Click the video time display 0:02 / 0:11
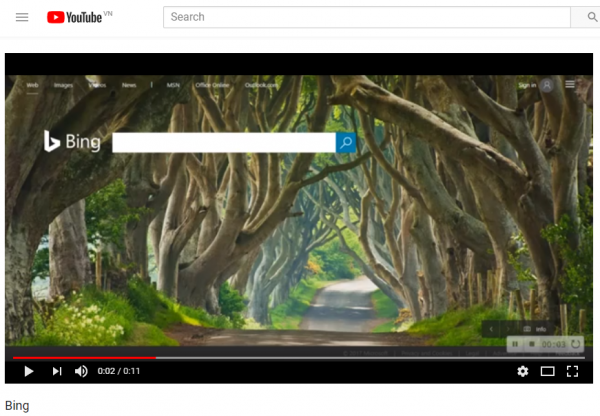This screenshot has width=600, height=416. (119, 371)
